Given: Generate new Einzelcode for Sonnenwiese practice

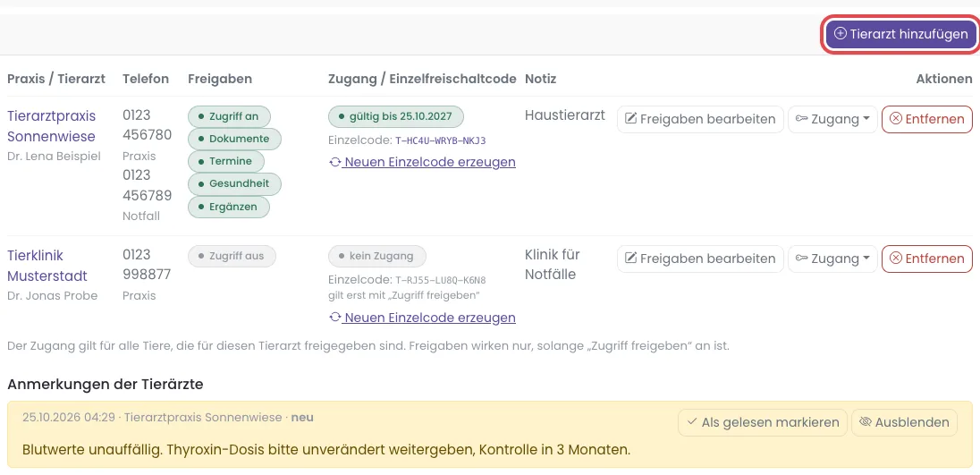Looking at the screenshot, I should [x=423, y=162].
